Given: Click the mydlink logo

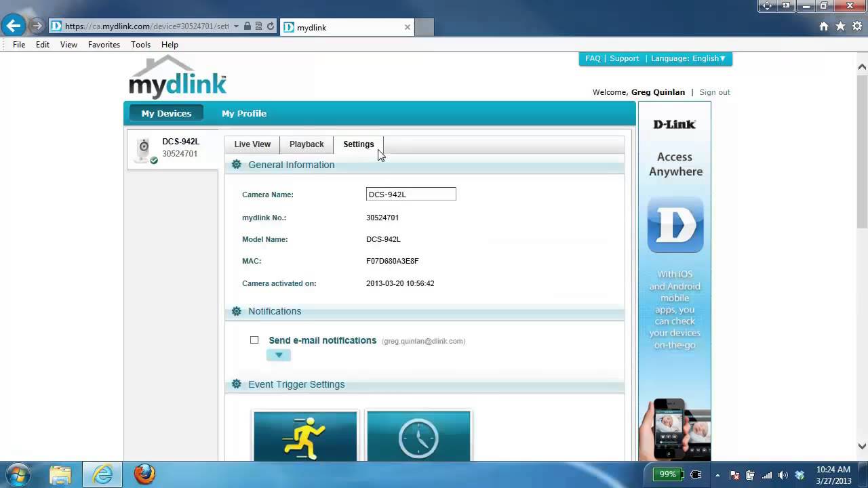Looking at the screenshot, I should [x=178, y=77].
